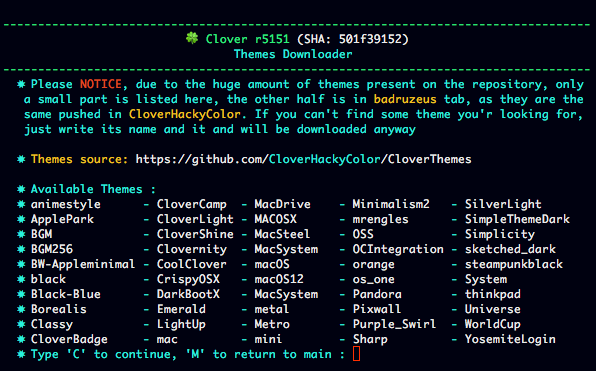Select the 'Universe' theme name

click(x=493, y=309)
